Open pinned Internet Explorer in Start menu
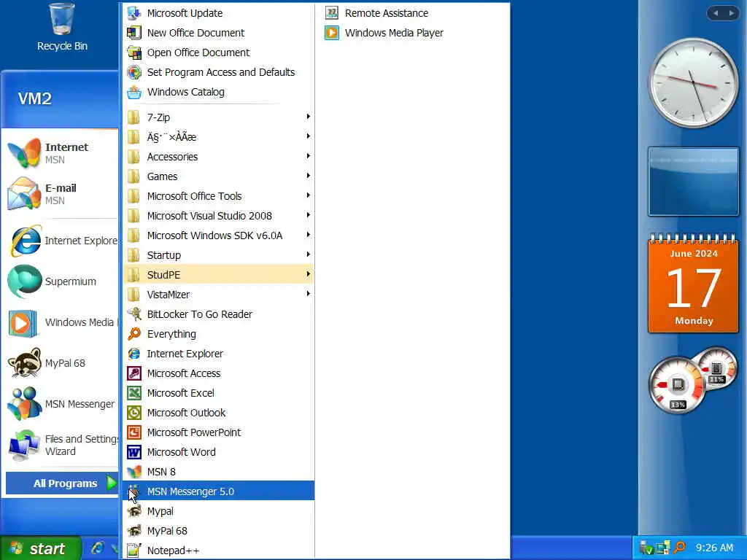The image size is (747, 560). 61,241
